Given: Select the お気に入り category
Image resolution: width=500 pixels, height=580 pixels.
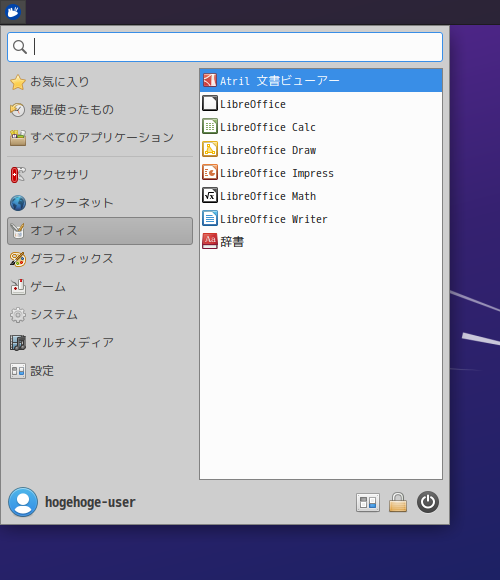Looking at the screenshot, I should pos(100,82).
